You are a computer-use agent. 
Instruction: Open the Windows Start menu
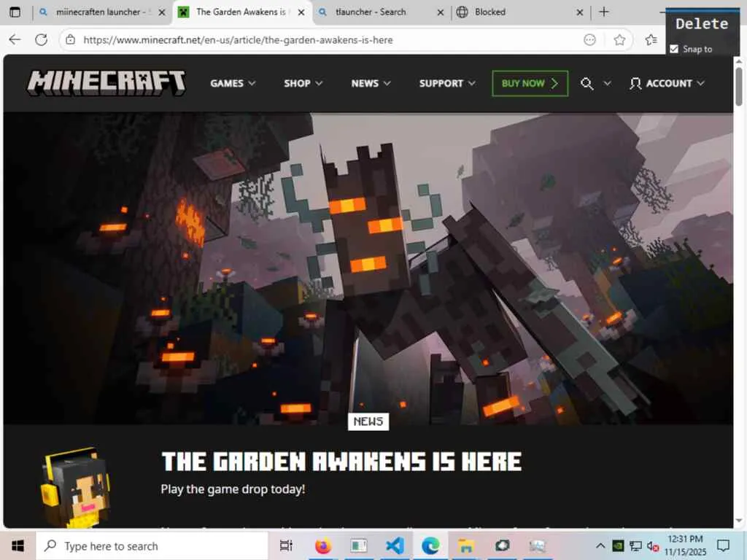(x=18, y=545)
